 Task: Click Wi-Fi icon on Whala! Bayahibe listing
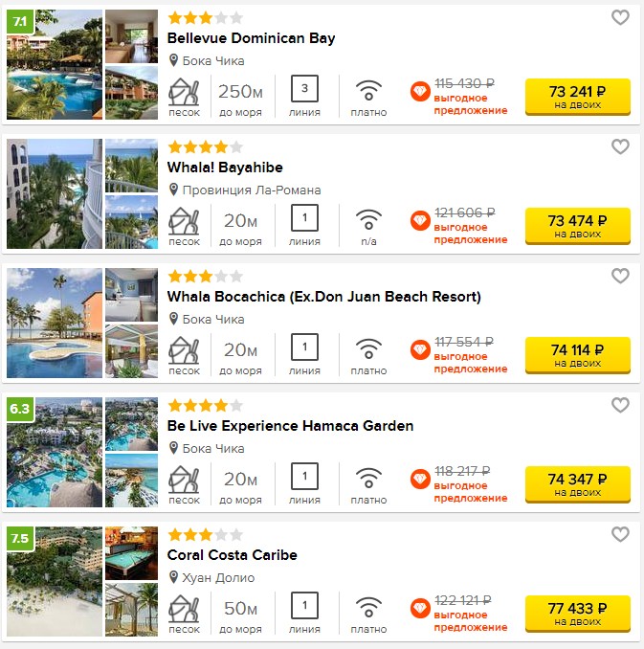point(368,219)
